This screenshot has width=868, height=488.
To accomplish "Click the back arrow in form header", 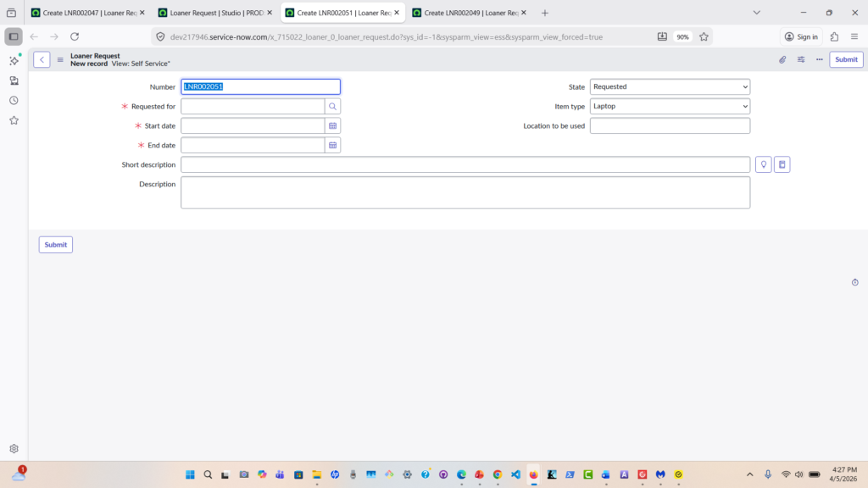I will pos(42,59).
